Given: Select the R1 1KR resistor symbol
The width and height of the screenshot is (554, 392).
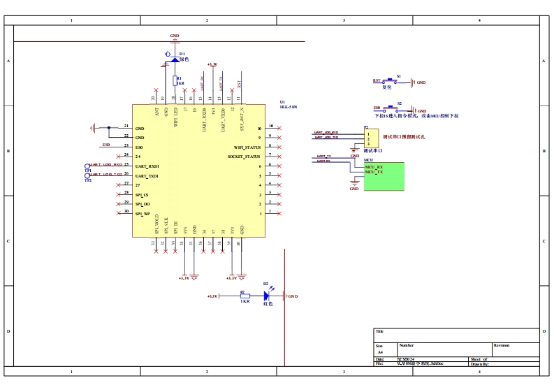Looking at the screenshot, I should pyautogui.click(x=175, y=80).
